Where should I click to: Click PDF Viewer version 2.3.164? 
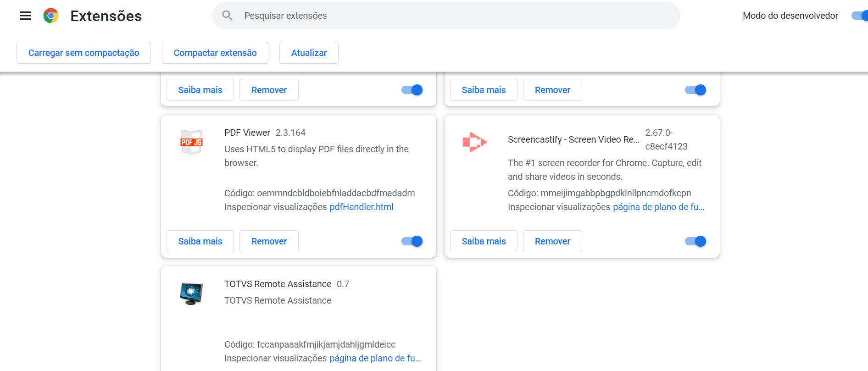point(290,133)
